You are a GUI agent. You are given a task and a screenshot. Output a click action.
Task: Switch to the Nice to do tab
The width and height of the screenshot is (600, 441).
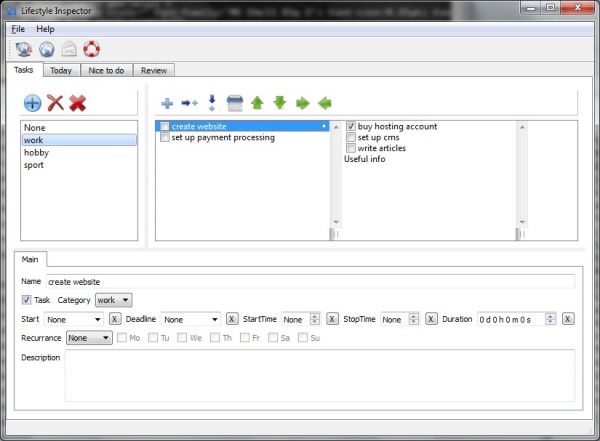(x=106, y=70)
